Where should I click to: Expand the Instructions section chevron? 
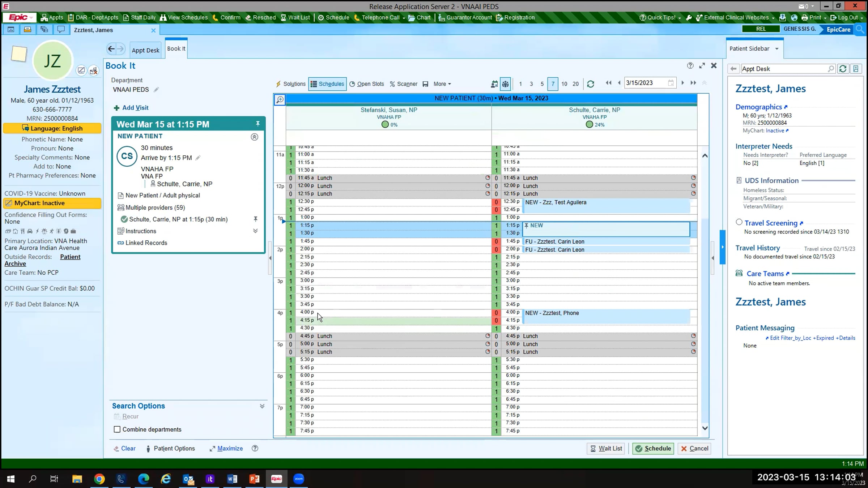click(x=255, y=231)
